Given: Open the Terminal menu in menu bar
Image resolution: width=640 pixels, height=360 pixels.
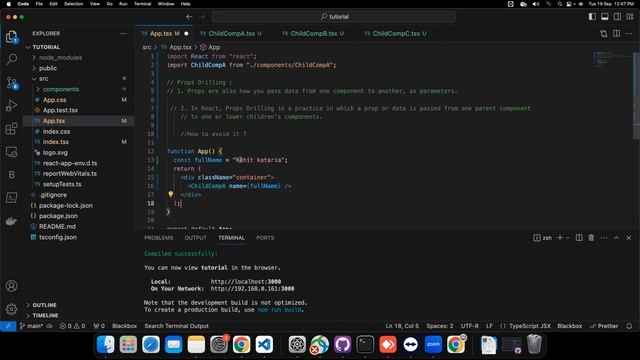Looking at the screenshot, I should pyautogui.click(x=142, y=4).
